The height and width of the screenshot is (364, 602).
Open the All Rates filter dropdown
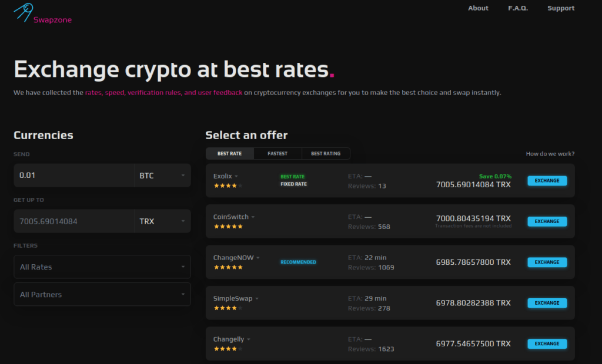[102, 267]
